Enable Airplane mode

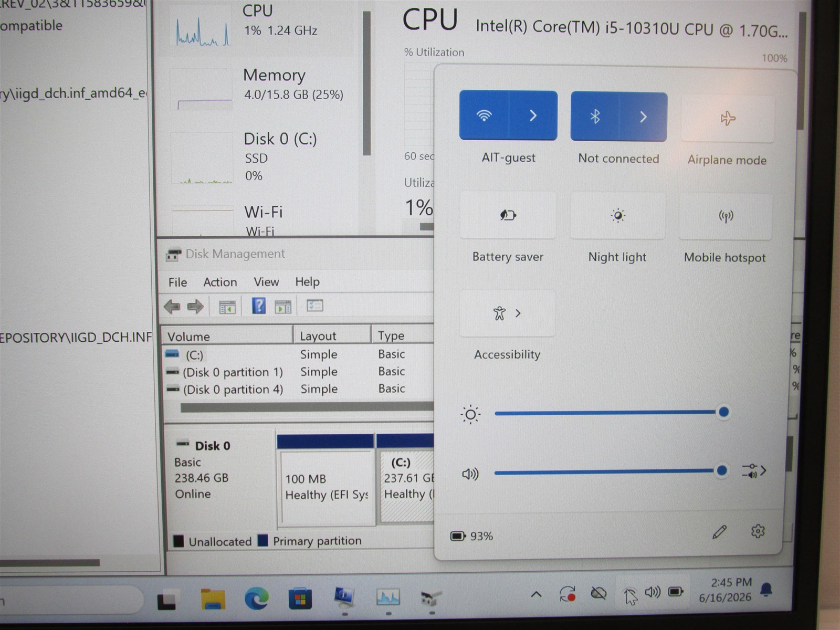[728, 119]
